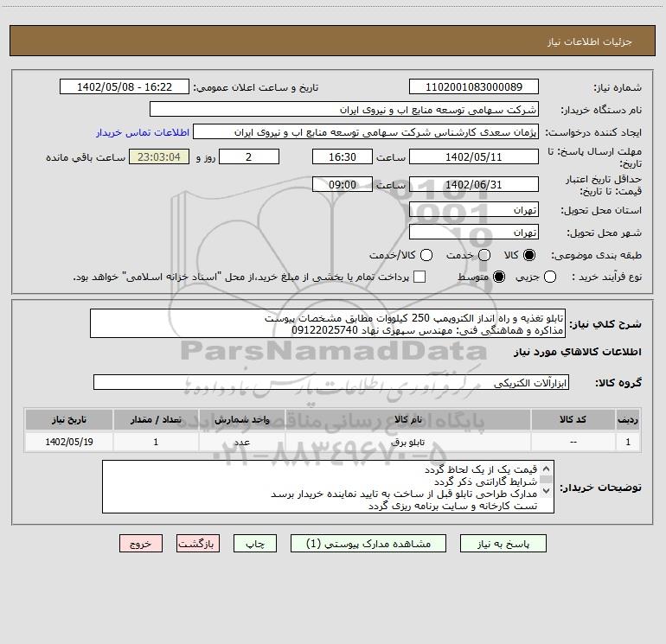Select the خدمت radio button

[x=484, y=255]
